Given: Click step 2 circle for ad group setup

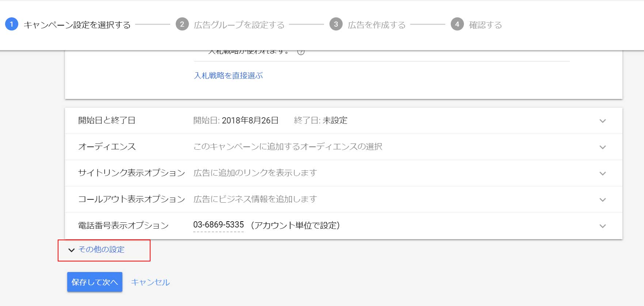Looking at the screenshot, I should point(182,24).
